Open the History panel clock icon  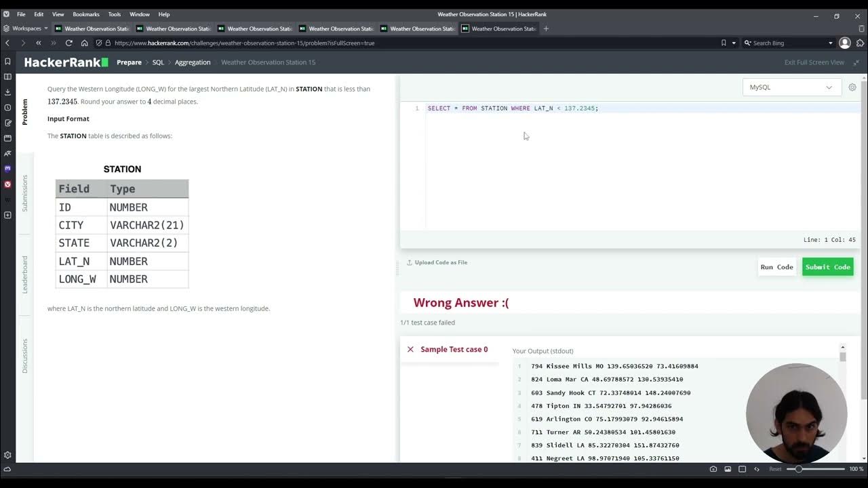pos(7,107)
